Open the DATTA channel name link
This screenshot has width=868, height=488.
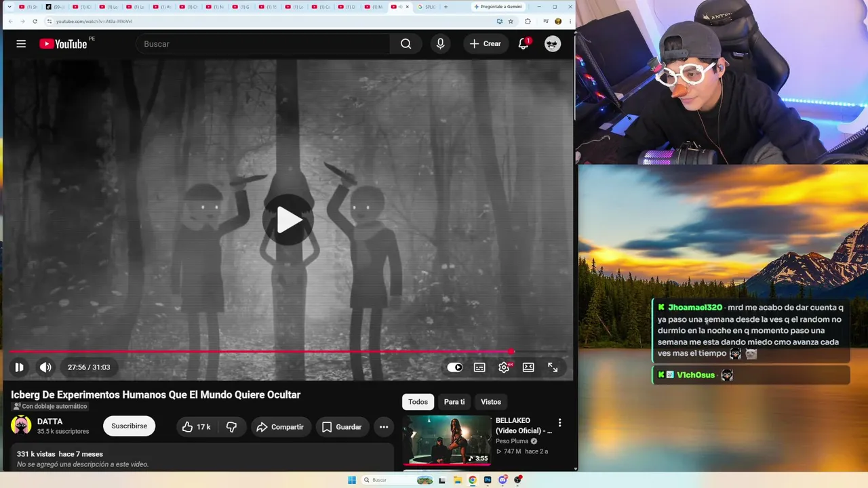coord(50,422)
